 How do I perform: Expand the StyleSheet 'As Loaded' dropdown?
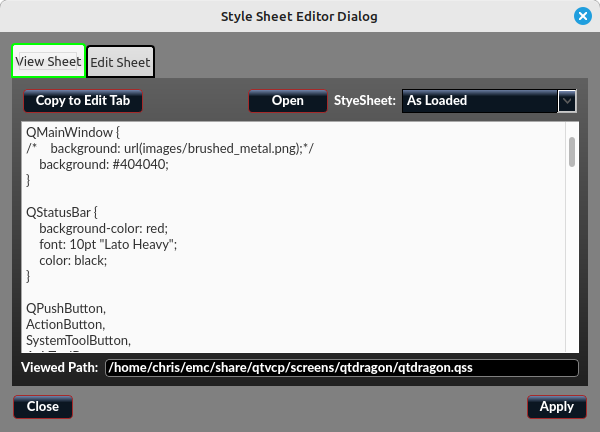click(489, 101)
